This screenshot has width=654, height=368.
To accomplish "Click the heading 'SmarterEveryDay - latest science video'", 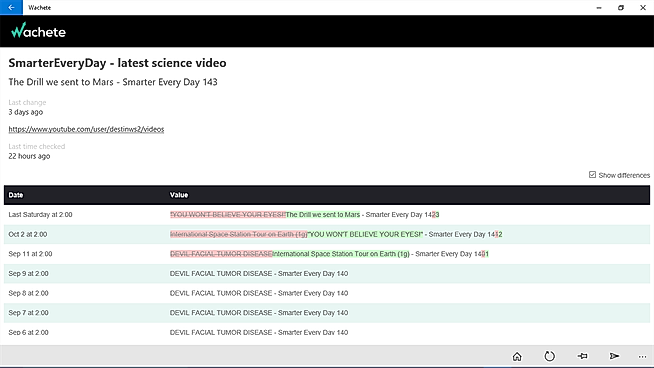I will tap(117, 63).
